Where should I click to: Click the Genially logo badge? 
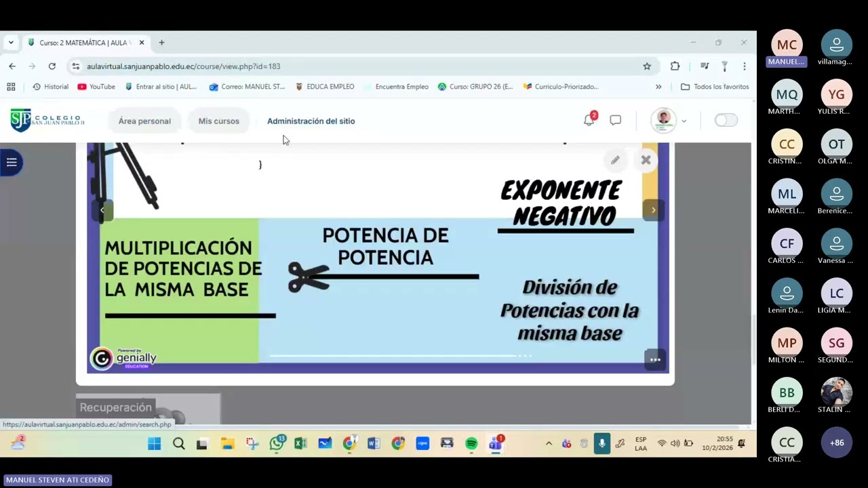tap(124, 358)
